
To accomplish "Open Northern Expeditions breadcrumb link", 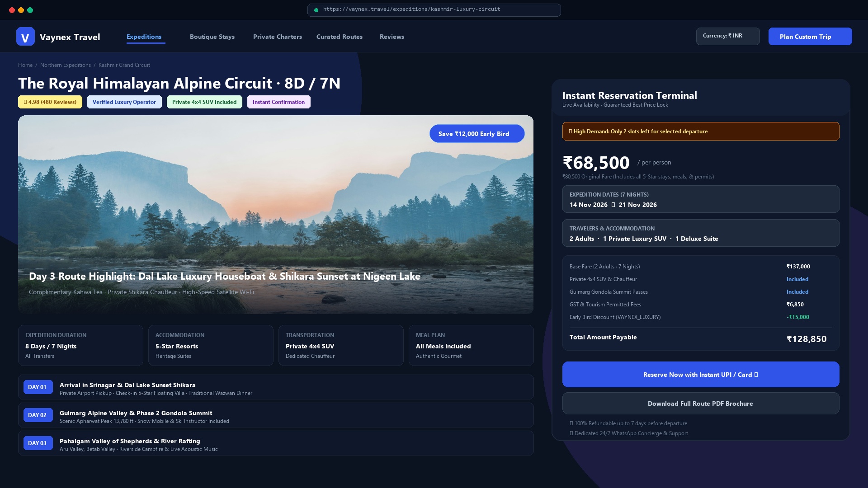I will click(66, 65).
